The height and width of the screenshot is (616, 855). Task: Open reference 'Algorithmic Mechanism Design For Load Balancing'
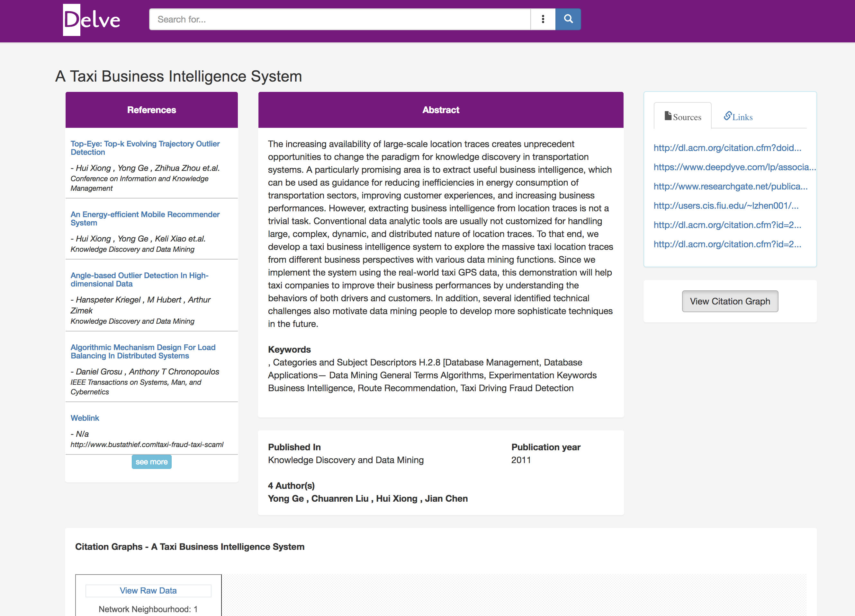coord(143,351)
